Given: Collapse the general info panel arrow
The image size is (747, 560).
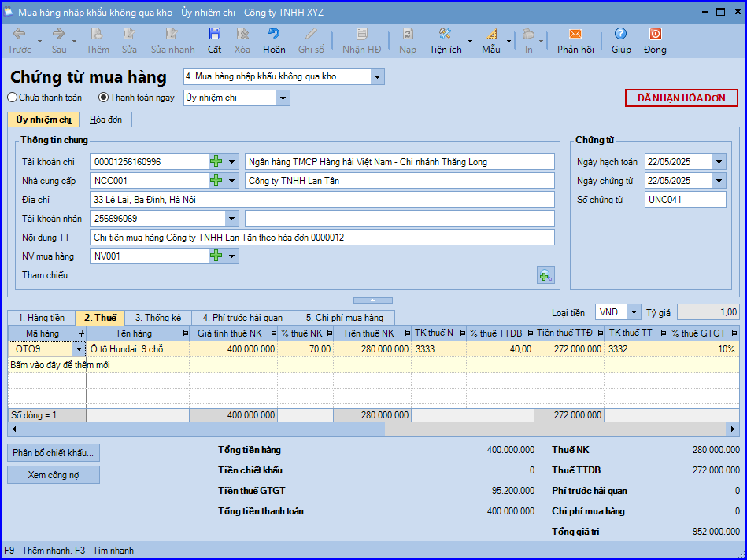Looking at the screenshot, I should (x=372, y=300).
